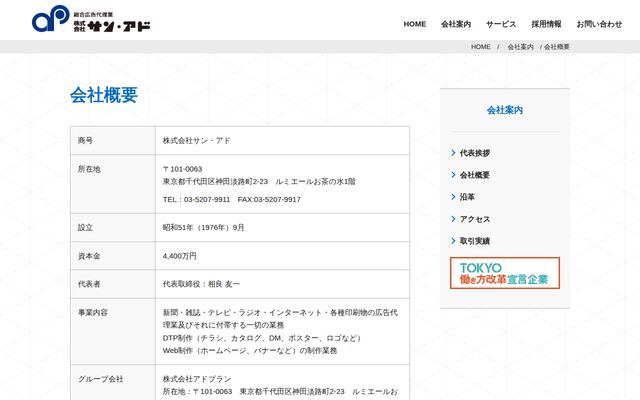640x400 pixels.
Task: Open 会社概要 in the sidebar
Action: coord(475,175)
